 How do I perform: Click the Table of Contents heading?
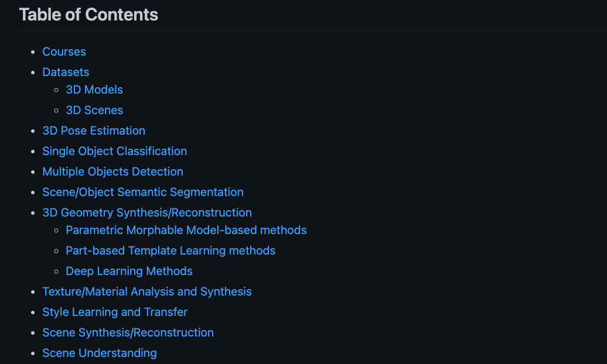[x=88, y=15]
